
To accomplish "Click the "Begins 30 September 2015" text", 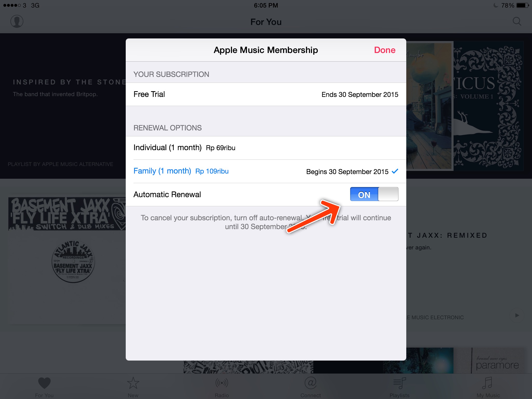I will [347, 172].
